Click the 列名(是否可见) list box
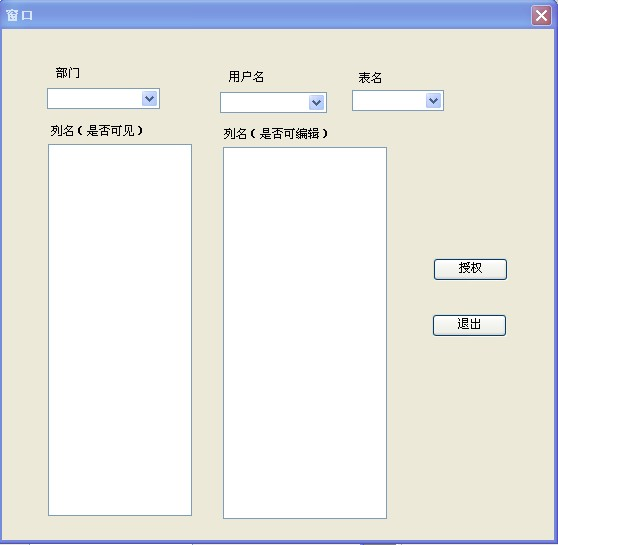 (120, 330)
